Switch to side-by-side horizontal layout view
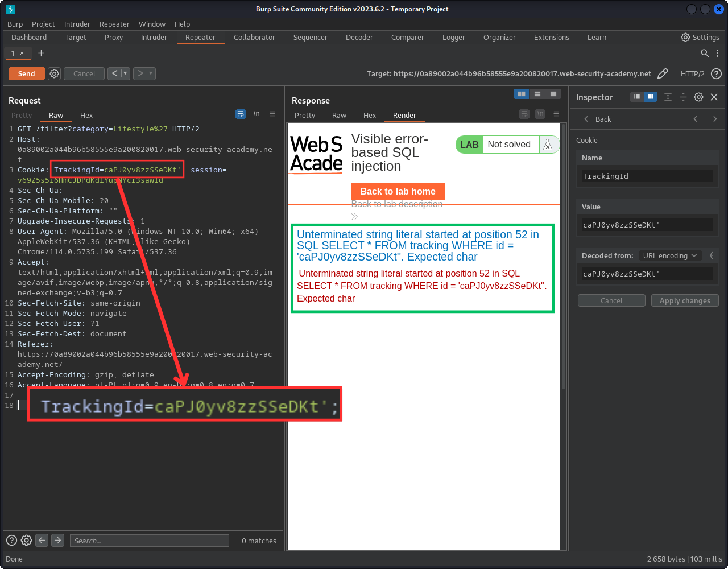Screen dimensions: 728x569 521,94
